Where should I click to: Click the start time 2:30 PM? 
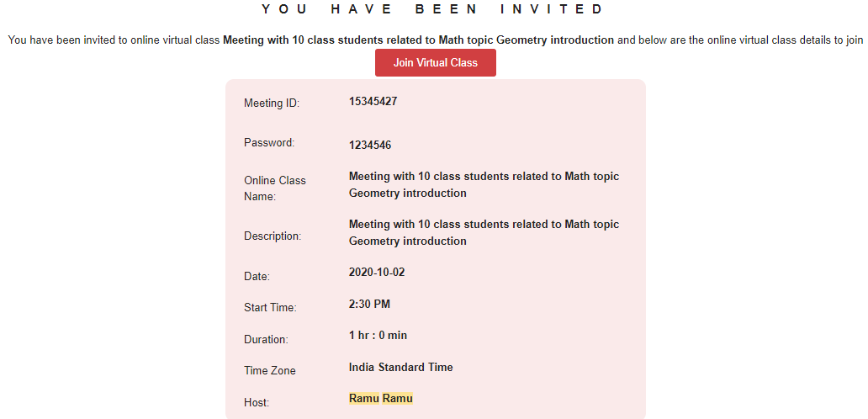point(369,304)
